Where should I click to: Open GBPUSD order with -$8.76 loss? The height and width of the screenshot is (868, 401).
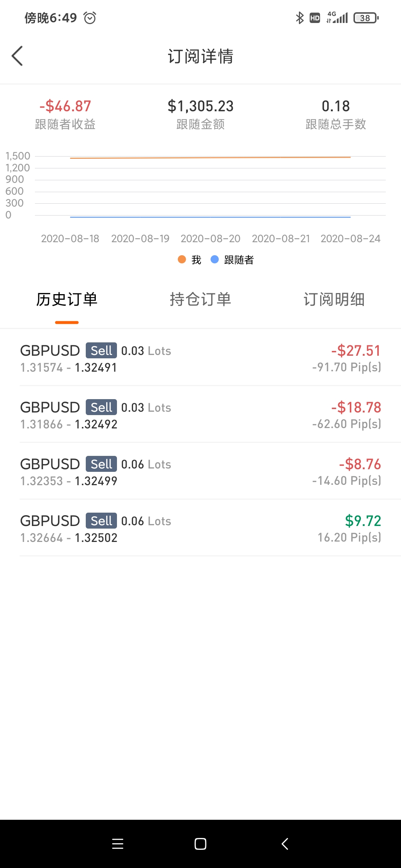(x=200, y=472)
